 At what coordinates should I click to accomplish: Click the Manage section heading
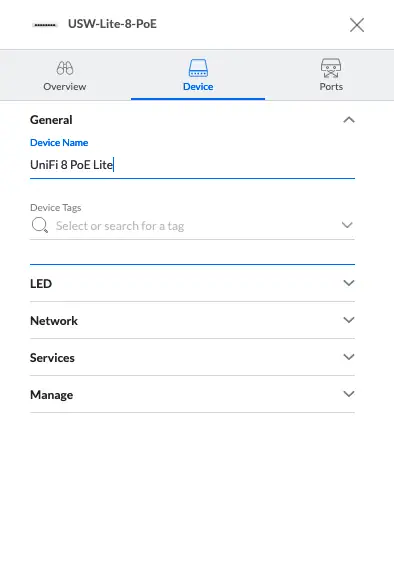(52, 395)
